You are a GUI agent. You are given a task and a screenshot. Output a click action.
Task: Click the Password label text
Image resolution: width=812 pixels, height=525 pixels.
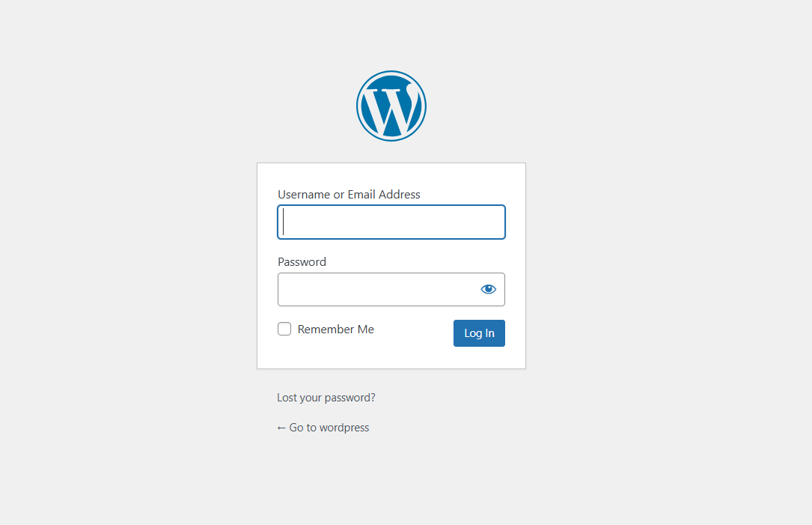point(302,261)
